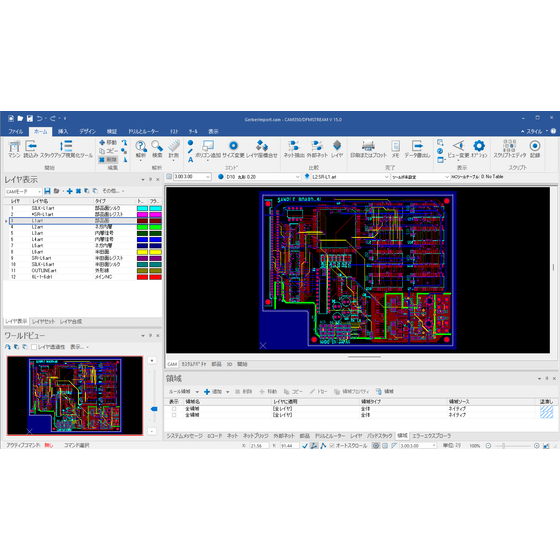The width and height of the screenshot is (560, 560).
Task: Click the World View thumbnail of the board
Action: (75, 396)
